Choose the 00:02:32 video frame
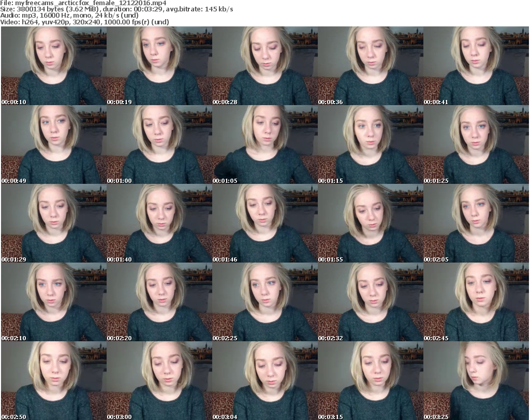530x420 pixels. tap(371, 302)
